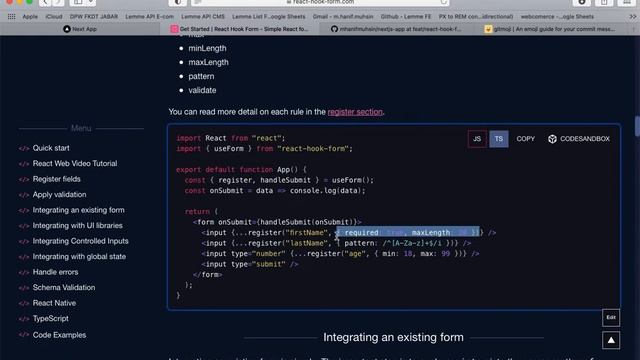Image resolution: width=640 pixels, height=360 pixels.
Task: Click the icon beside Integrating an existing form
Action: 24,210
